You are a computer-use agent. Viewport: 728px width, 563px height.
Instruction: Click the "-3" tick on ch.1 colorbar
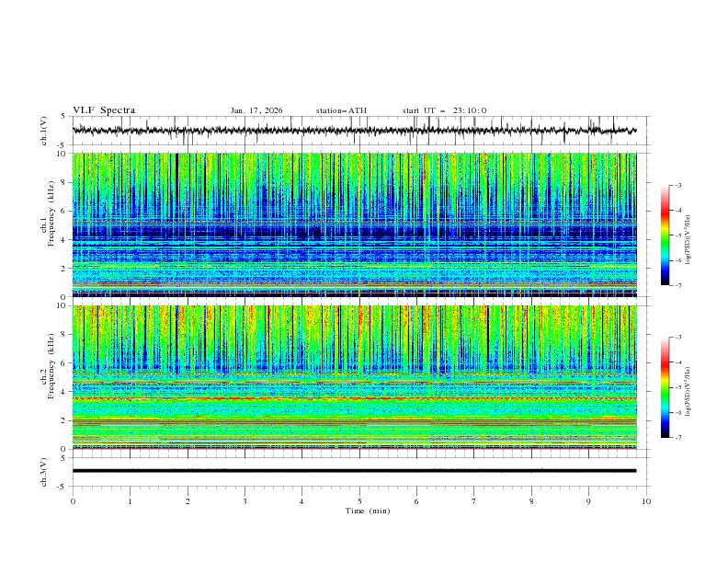678,185
